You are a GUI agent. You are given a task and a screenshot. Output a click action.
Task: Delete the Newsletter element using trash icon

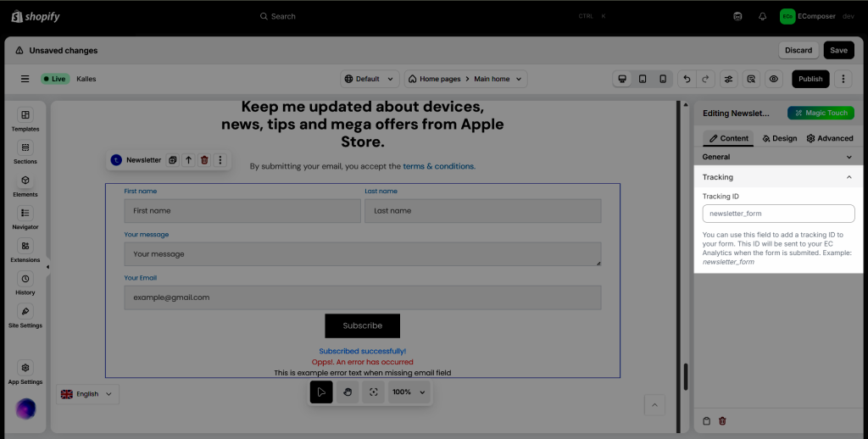[204, 160]
